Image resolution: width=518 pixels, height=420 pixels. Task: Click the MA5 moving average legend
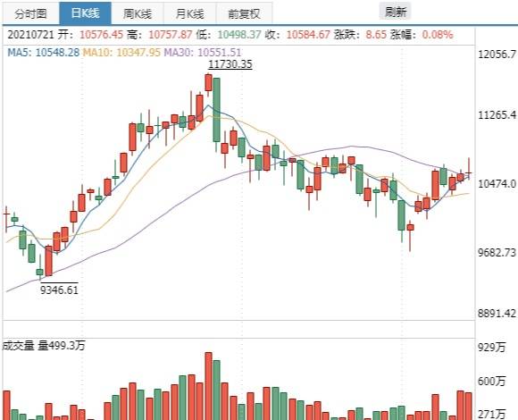[x=43, y=52]
